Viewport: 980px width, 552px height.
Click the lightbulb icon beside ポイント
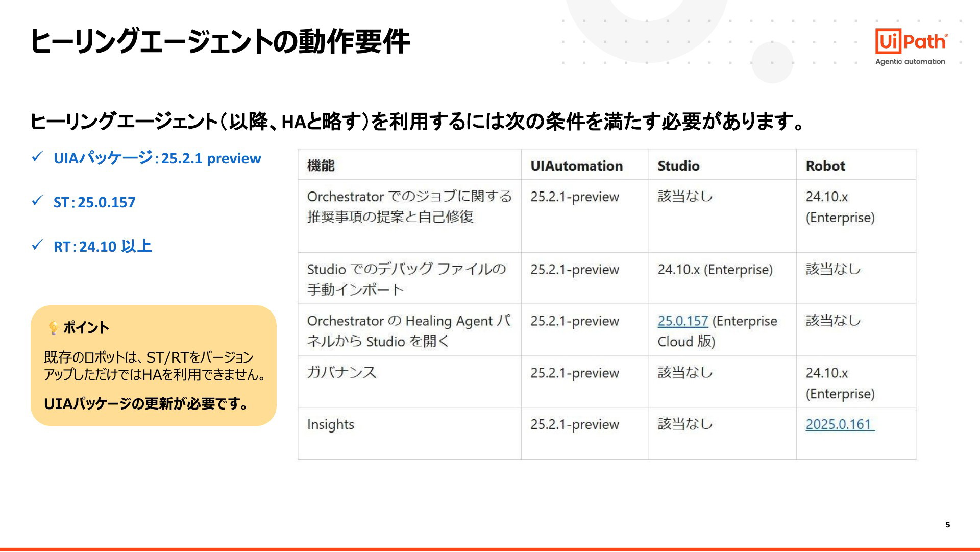(53, 328)
